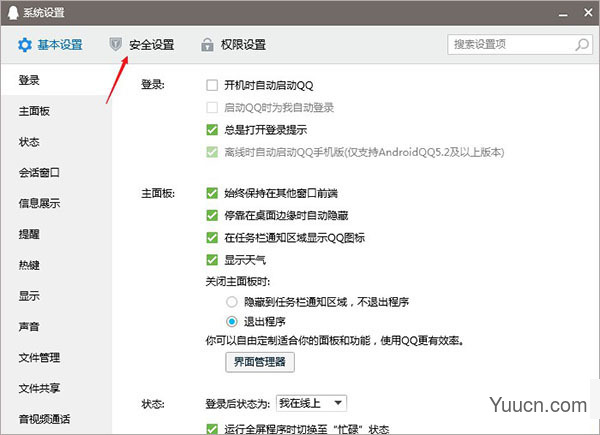Select 状态 in the sidebar

(56, 142)
